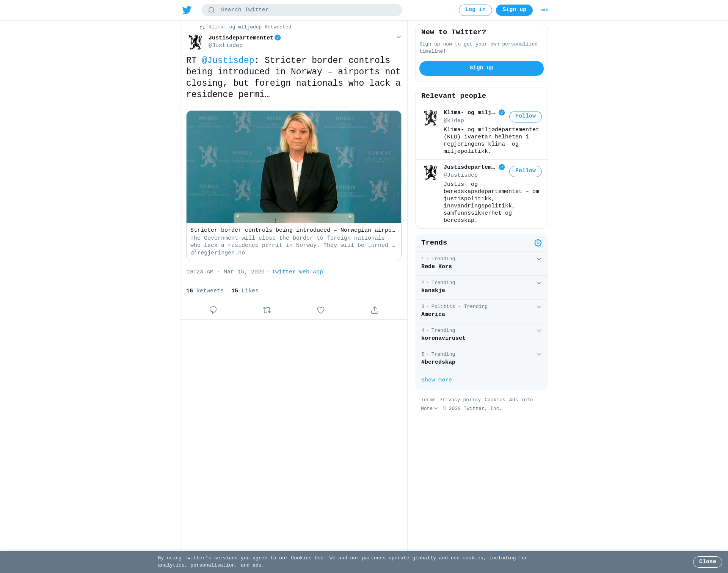728x573 pixels.
Task: Expand the More footer dropdown
Action: (429, 409)
